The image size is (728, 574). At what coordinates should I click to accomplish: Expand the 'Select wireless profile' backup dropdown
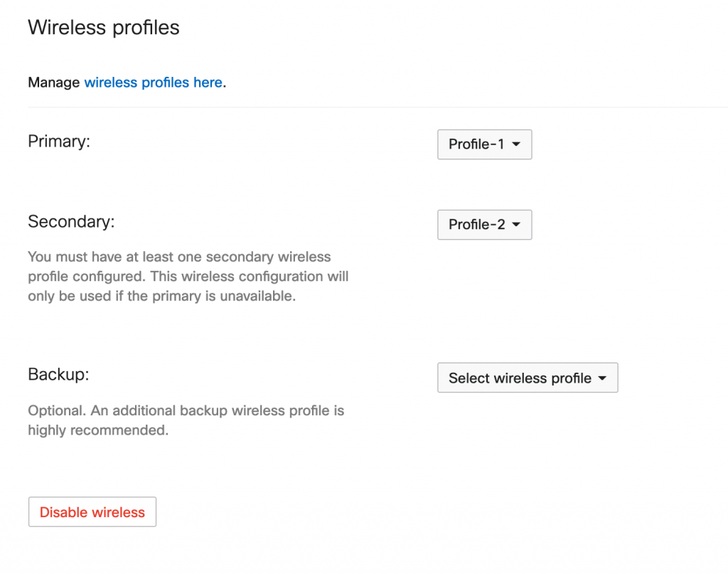point(527,378)
